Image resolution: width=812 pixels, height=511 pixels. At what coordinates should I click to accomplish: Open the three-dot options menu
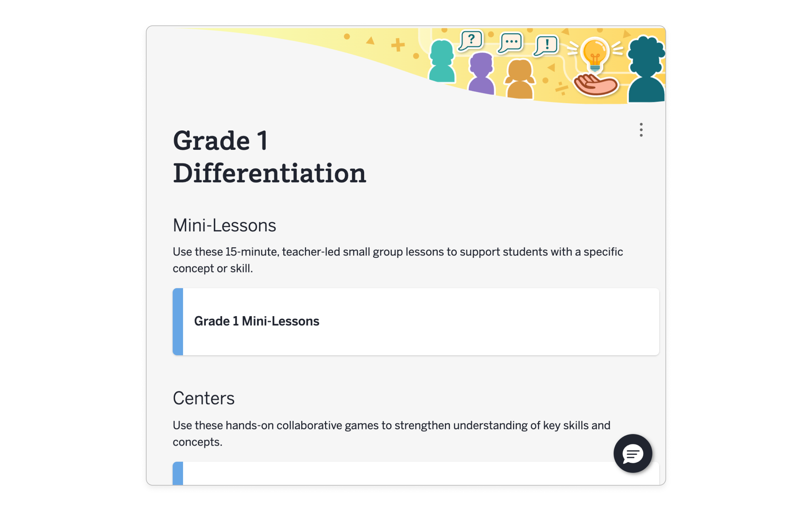[641, 129]
